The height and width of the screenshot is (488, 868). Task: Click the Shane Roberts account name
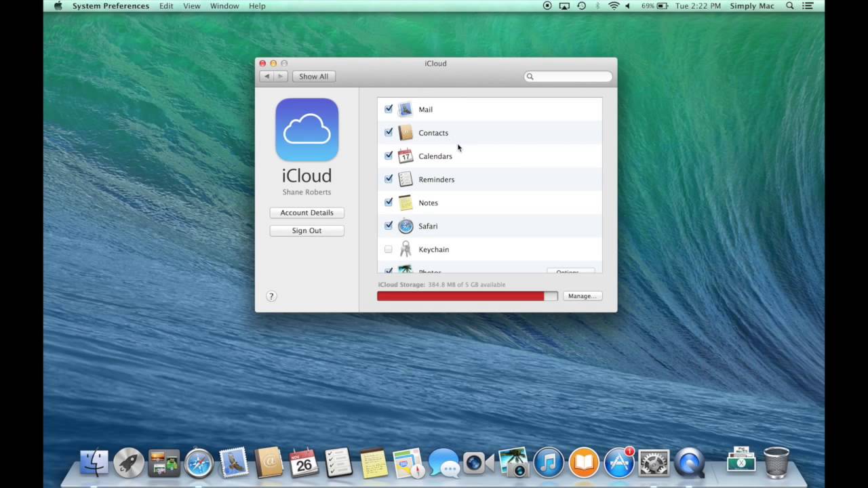coord(307,192)
